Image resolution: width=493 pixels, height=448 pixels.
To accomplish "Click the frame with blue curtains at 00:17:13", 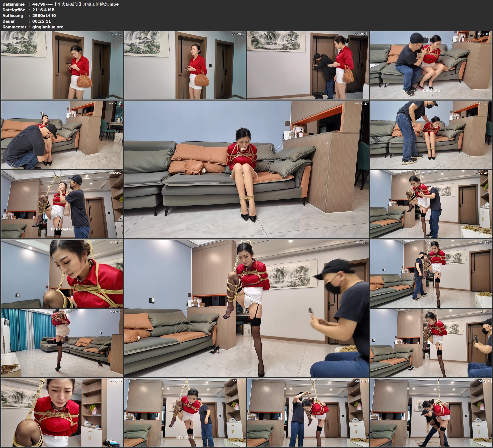I will click(x=62, y=343).
